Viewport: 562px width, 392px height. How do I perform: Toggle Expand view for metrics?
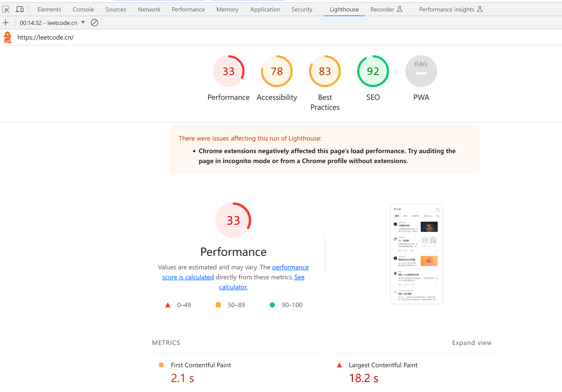[471, 343]
